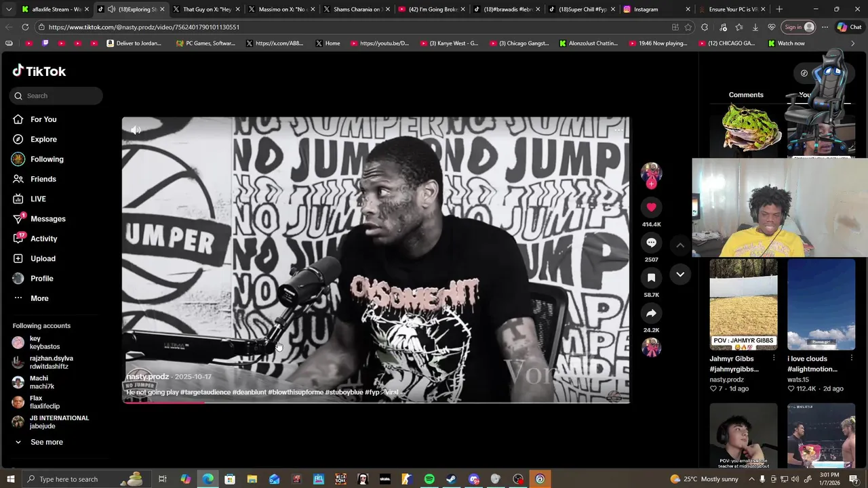This screenshot has height=488, width=868.
Task: Switch to Shams Charania on X tab
Action: point(355,9)
